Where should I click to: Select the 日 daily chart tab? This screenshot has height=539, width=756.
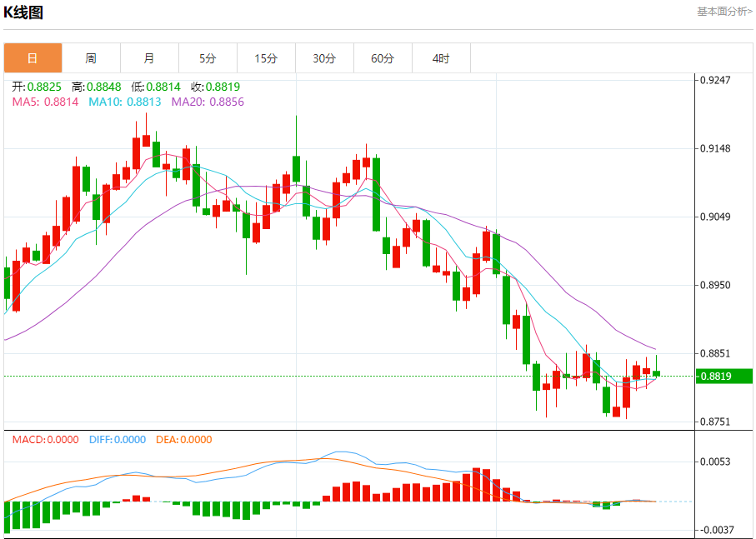click(33, 58)
